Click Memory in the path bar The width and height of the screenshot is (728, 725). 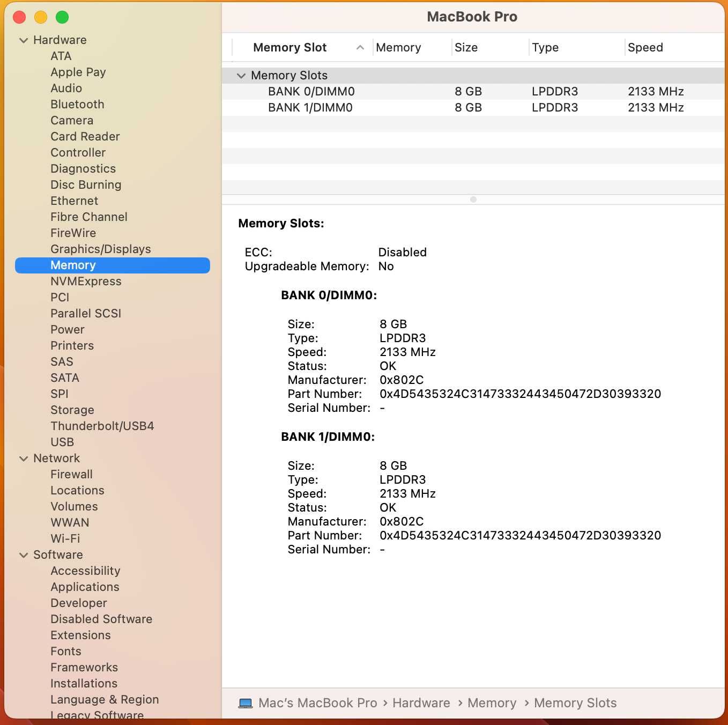click(492, 703)
